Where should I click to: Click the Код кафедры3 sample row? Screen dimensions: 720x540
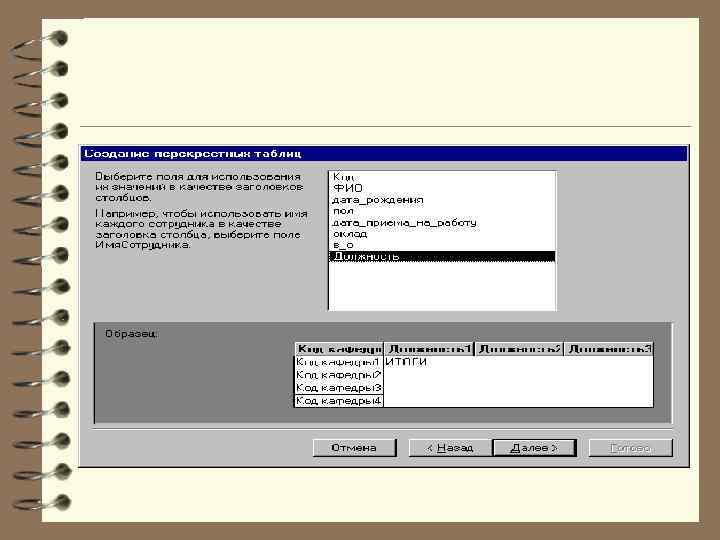pyautogui.click(x=339, y=388)
